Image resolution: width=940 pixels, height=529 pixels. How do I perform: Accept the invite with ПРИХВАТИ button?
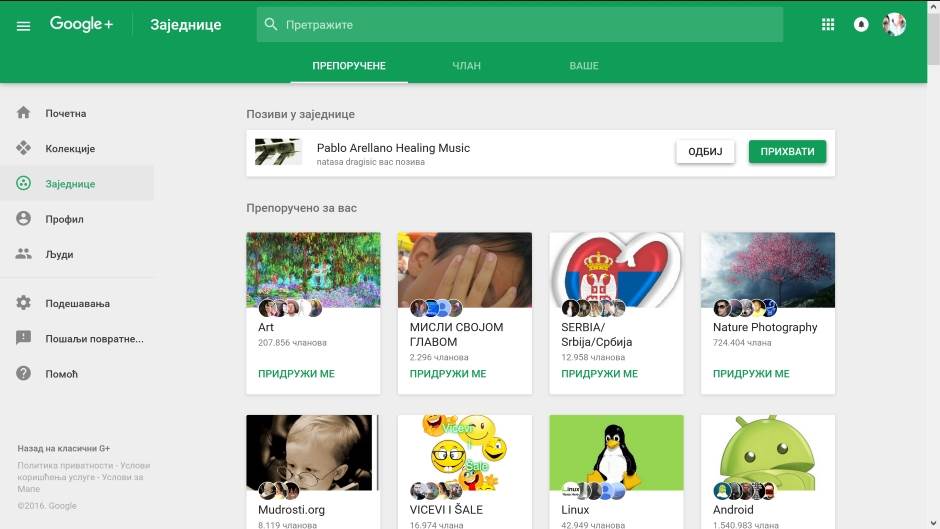click(x=787, y=152)
